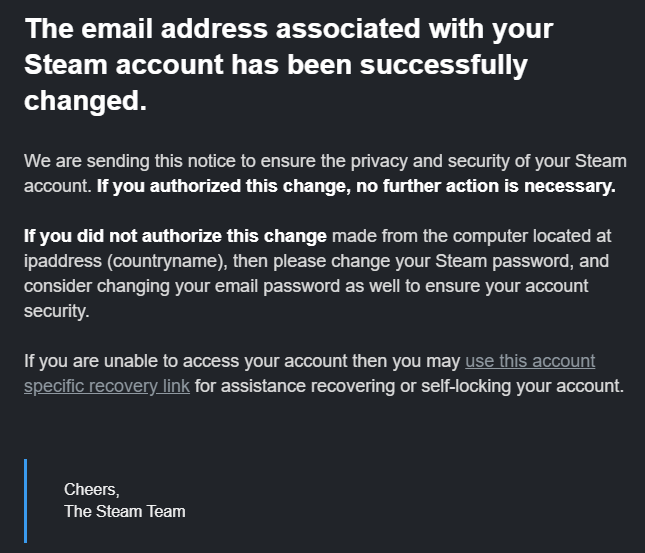Image resolution: width=645 pixels, height=553 pixels.
Task: Click "Steam account has been successfully" heading line
Action: click(x=275, y=66)
